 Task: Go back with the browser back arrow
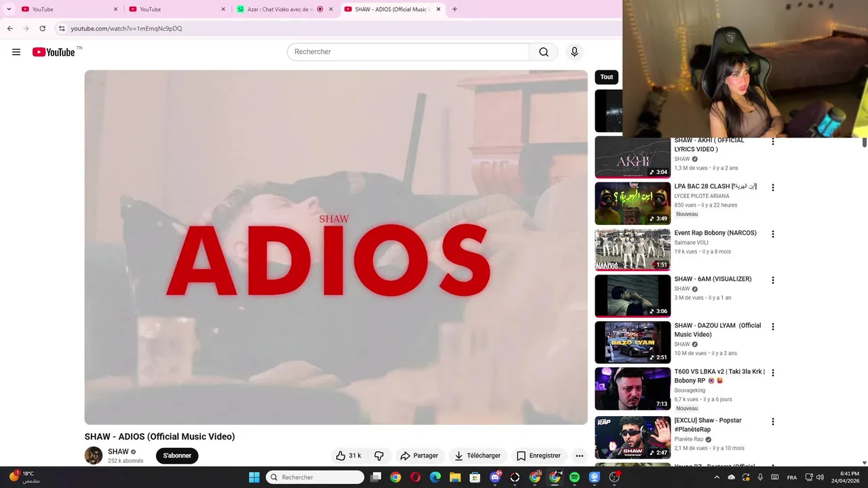click(9, 28)
